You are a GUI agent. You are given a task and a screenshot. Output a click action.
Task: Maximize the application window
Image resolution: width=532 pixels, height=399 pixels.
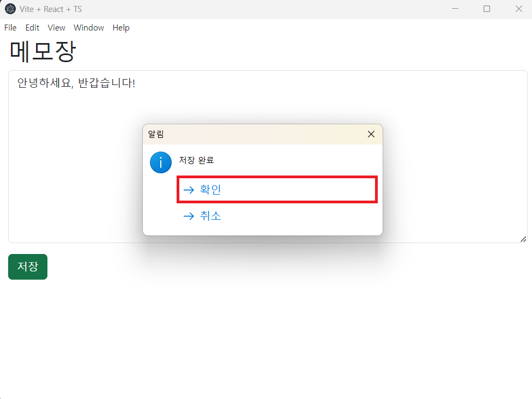[x=487, y=9]
